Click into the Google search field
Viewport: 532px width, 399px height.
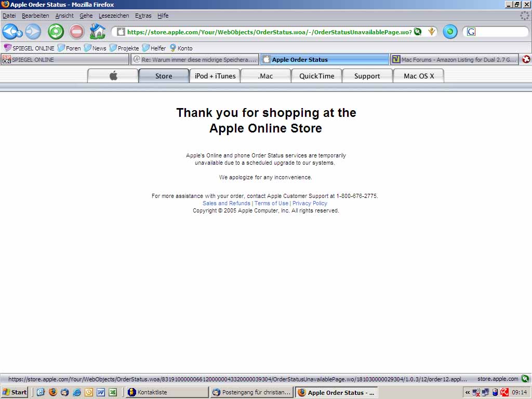point(501,32)
